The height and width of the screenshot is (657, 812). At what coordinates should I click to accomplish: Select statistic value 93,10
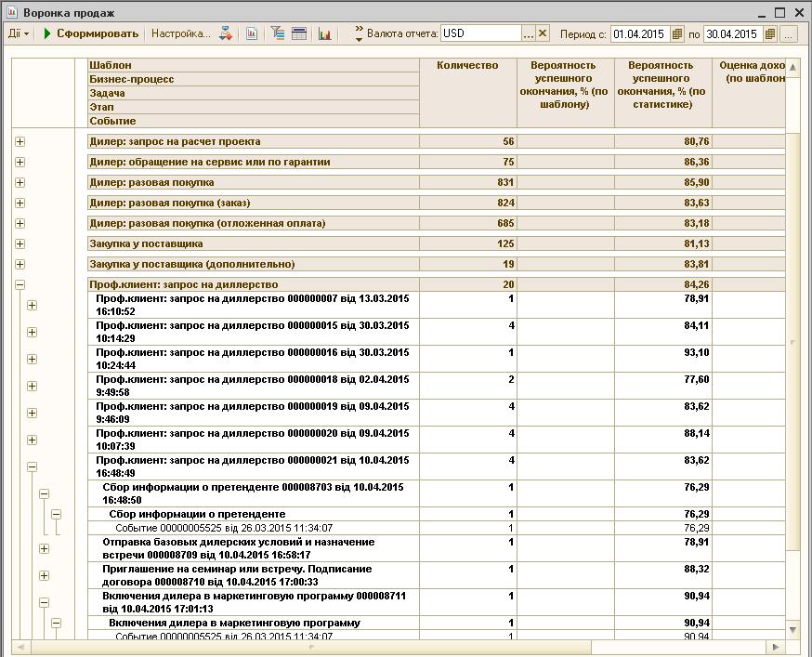(662, 359)
